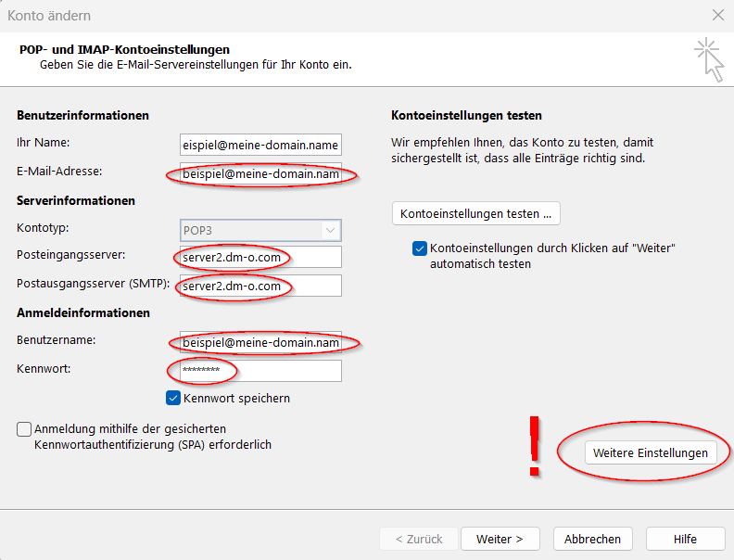
Task: Click the Hilfe button
Action: (685, 539)
